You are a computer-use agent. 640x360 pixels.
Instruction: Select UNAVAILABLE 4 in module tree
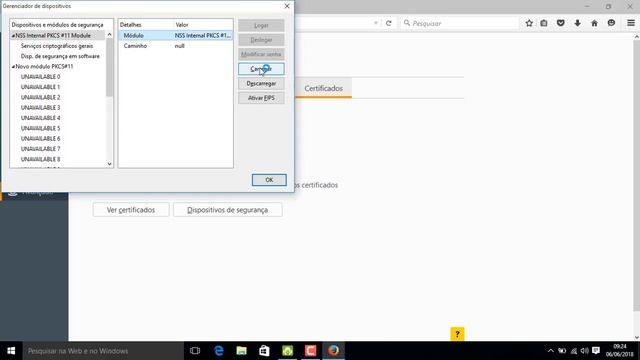40,118
